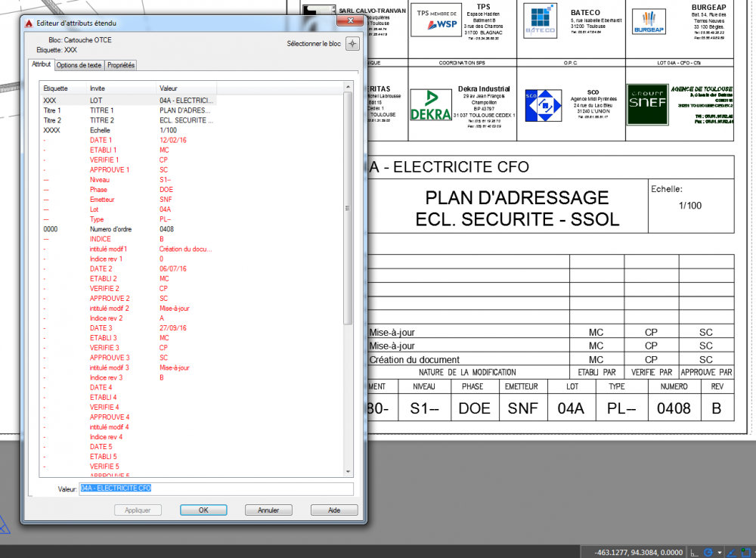Open polar tracking dropdown arrow
The width and height of the screenshot is (756, 558).
[x=720, y=553]
